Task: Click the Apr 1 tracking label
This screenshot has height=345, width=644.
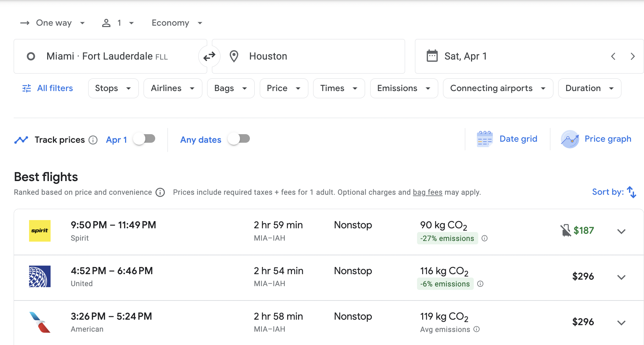Action: 117,140
